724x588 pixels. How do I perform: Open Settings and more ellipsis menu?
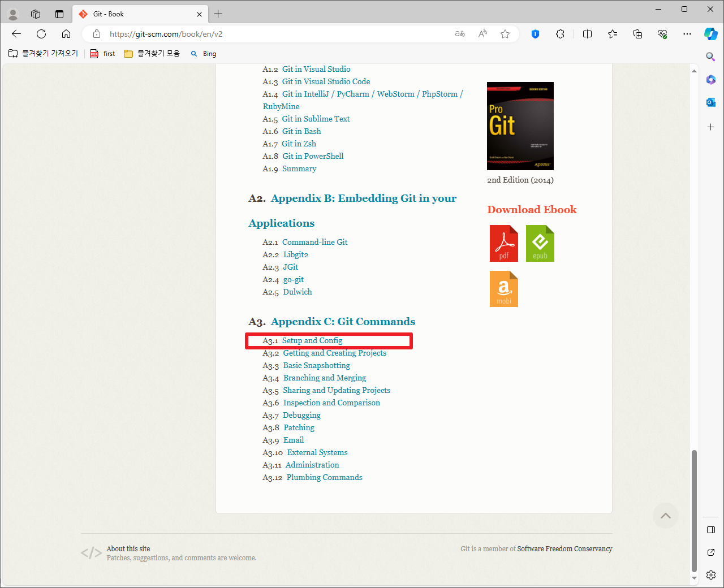click(687, 34)
